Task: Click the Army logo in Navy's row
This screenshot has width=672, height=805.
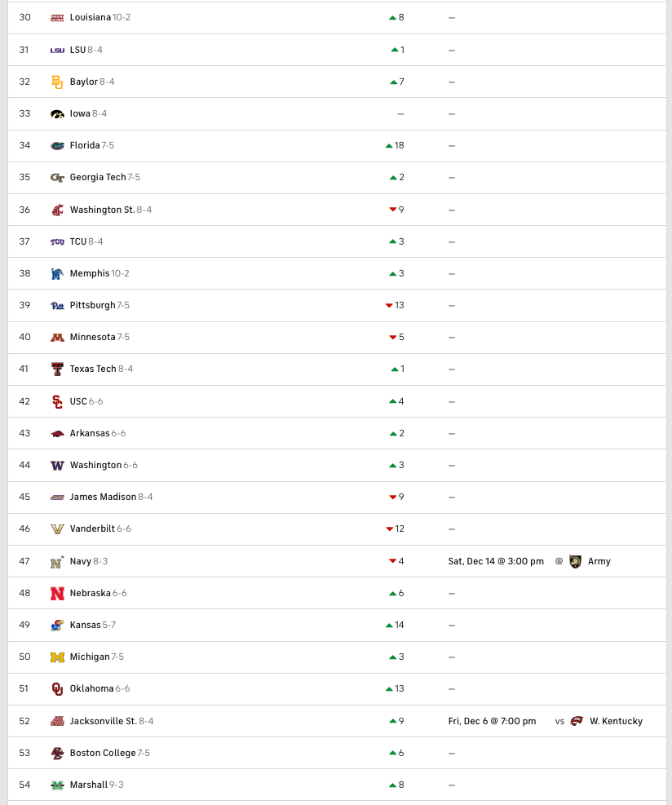Action: 575,561
